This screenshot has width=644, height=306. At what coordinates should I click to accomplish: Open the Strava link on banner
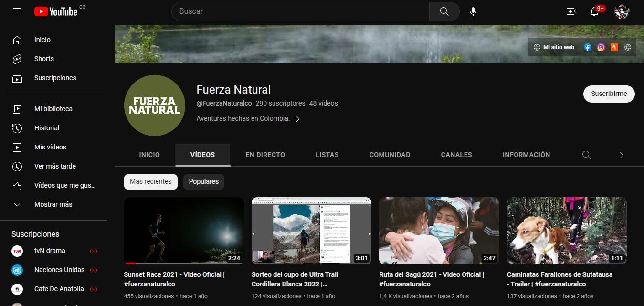(x=614, y=47)
